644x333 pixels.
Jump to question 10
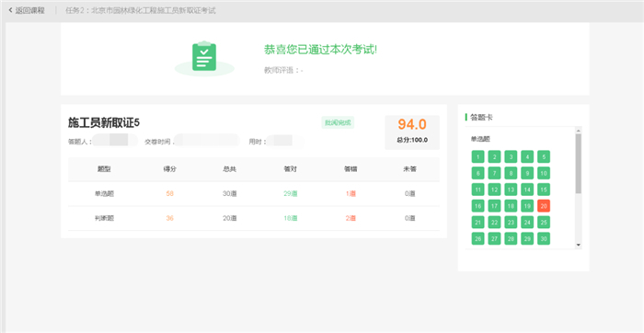pos(544,173)
